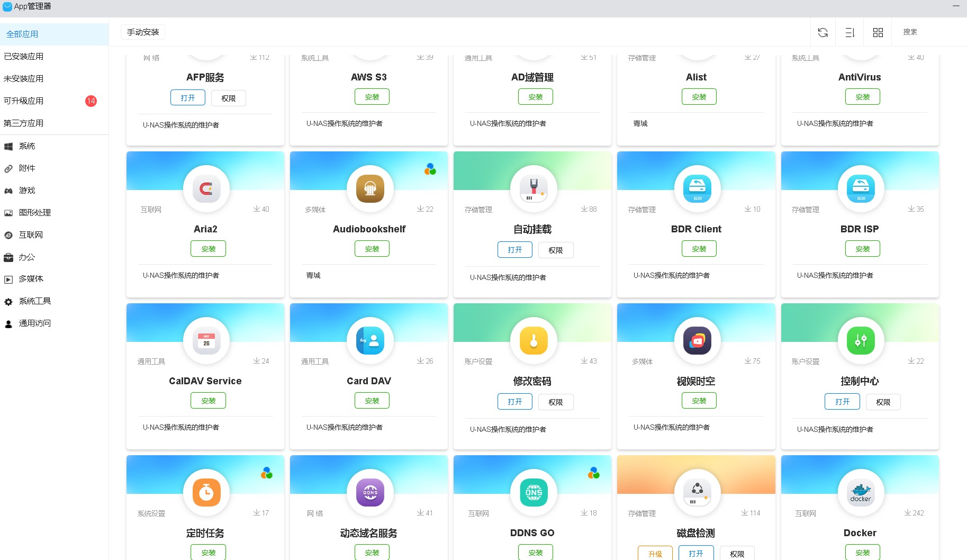Click 升级 button for 磁盘检测
The image size is (967, 560).
click(655, 553)
